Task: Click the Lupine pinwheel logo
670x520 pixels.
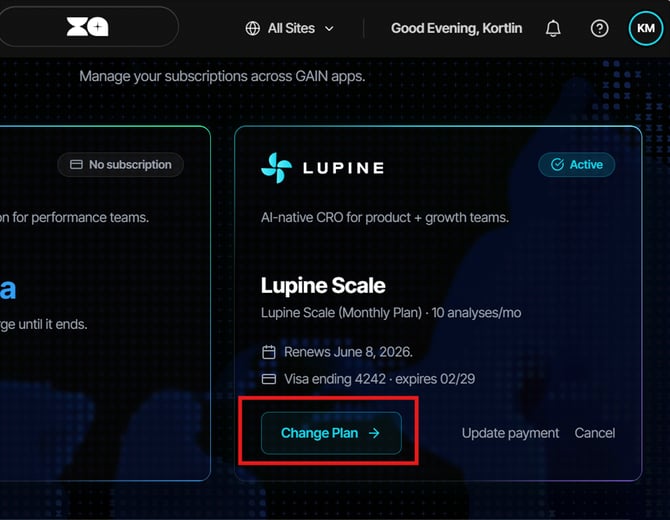Action: (x=276, y=167)
